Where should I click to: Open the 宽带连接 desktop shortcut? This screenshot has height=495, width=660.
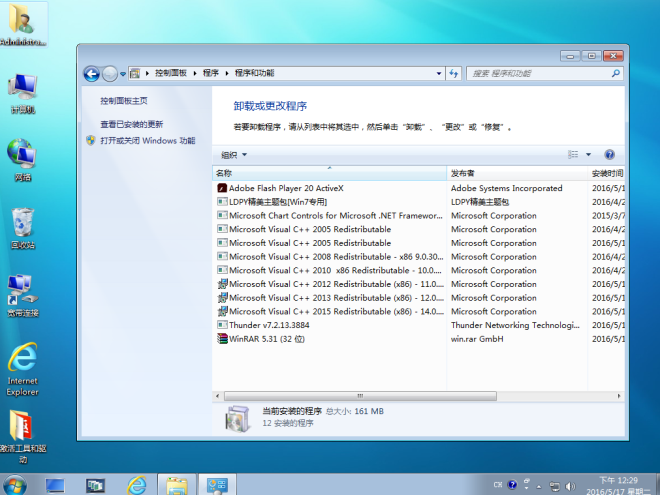(23, 295)
